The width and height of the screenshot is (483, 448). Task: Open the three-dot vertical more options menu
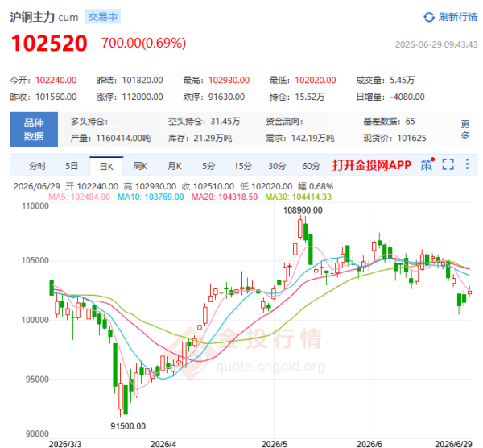click(467, 164)
